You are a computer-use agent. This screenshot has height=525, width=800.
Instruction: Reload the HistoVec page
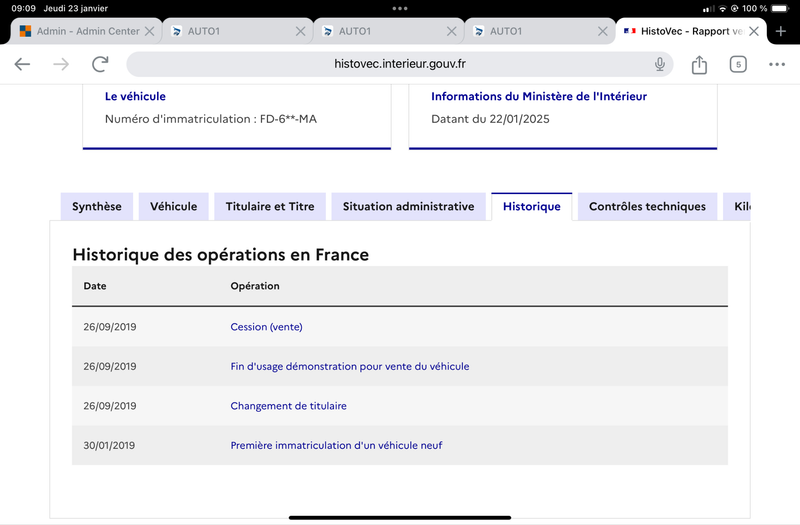[100, 64]
